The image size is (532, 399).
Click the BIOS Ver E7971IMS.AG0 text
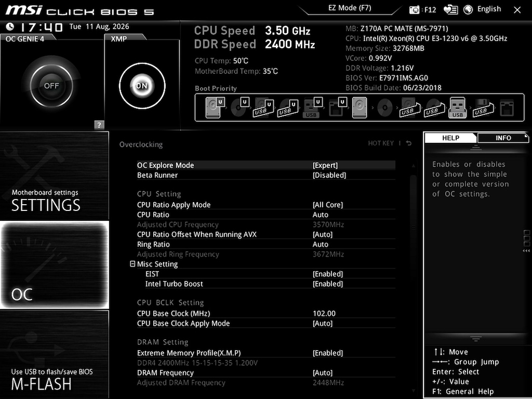tap(387, 78)
